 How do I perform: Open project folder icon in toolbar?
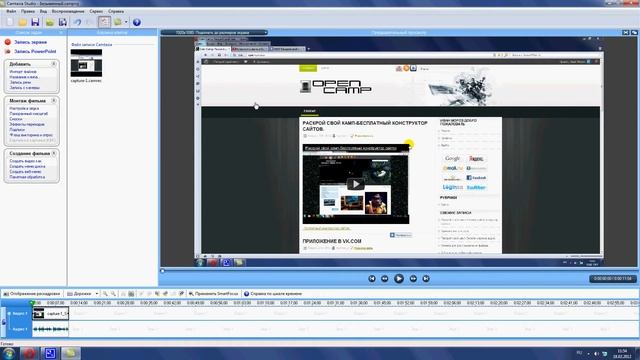[22, 22]
